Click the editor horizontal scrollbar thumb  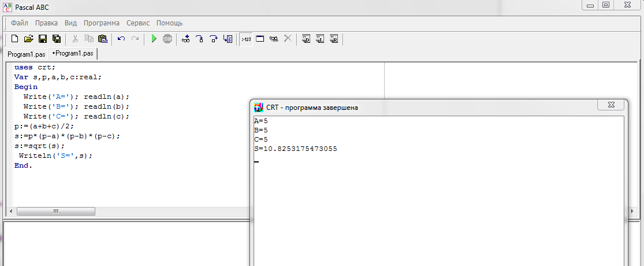(55, 211)
